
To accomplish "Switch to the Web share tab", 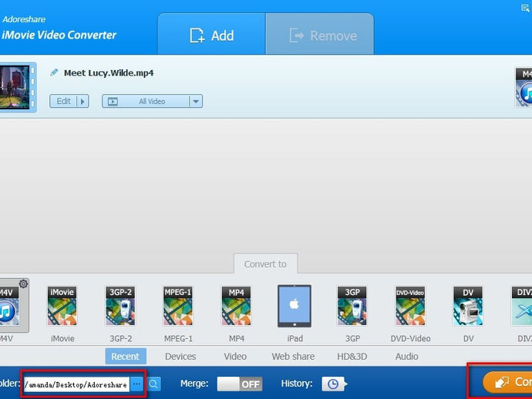I will (x=293, y=357).
